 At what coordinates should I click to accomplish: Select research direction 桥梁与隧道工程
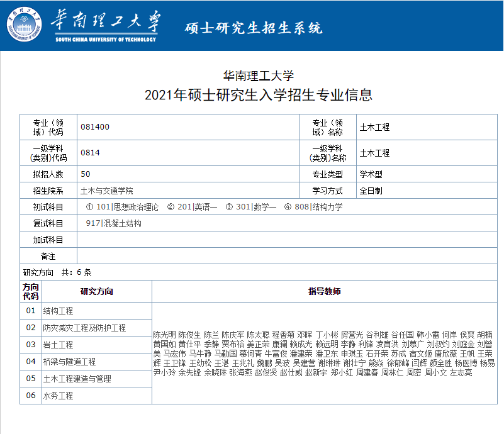69,362
